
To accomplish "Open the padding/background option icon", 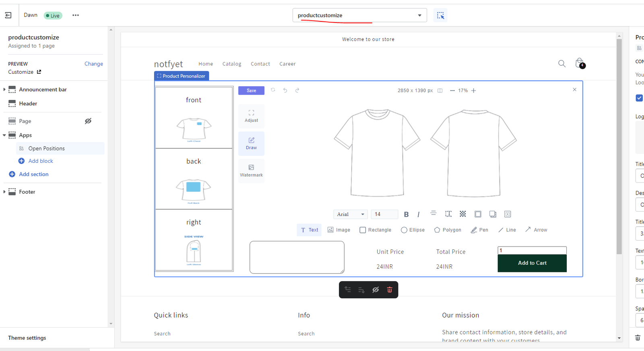I will click(508, 214).
